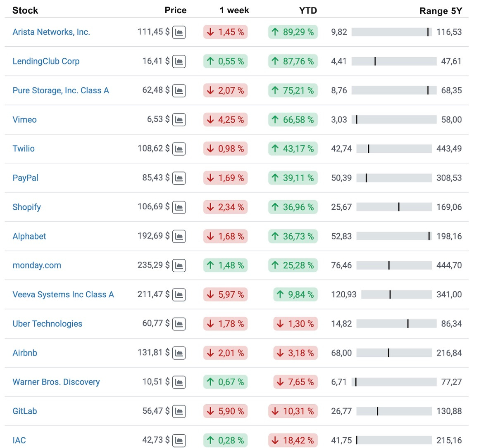Open chart icon in monday.com row

pos(179,265)
